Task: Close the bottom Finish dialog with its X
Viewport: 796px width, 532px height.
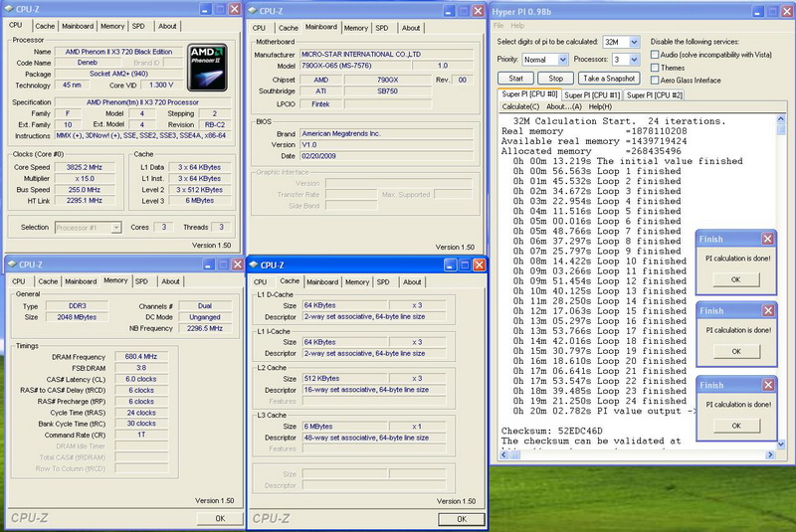Action: (767, 385)
